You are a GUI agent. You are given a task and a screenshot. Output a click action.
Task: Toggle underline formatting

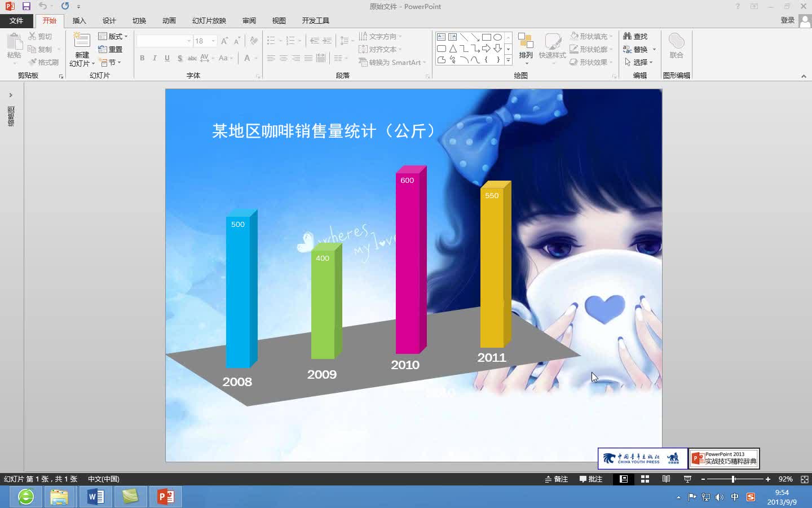(167, 58)
